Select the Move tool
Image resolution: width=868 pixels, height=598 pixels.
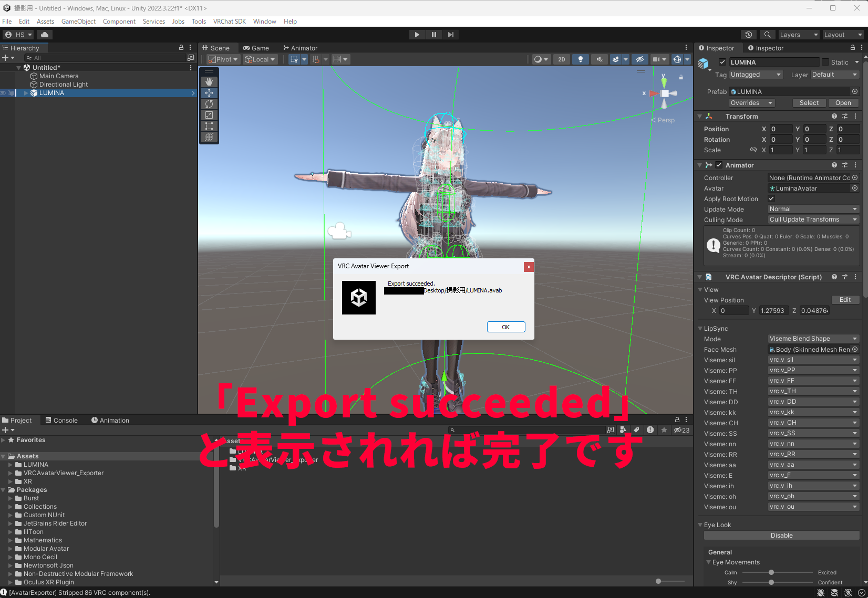click(209, 93)
